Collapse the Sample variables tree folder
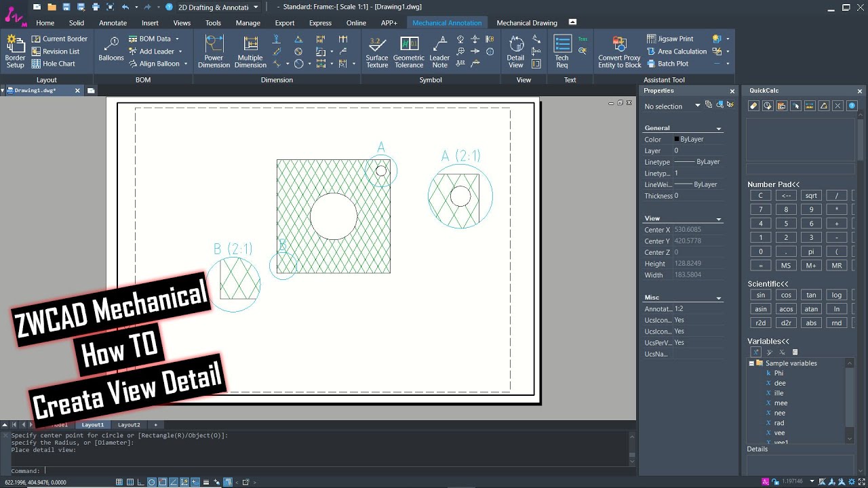This screenshot has height=488, width=868. coord(751,363)
